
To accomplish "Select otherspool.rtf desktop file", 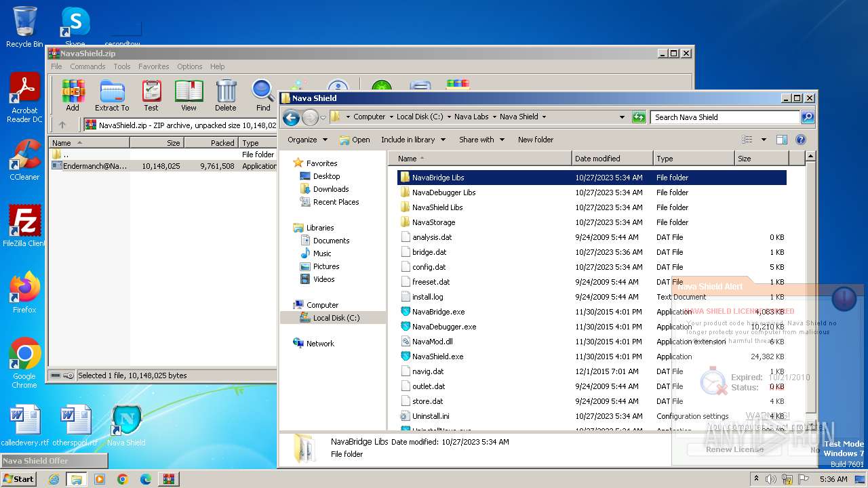I will pyautogui.click(x=75, y=426).
